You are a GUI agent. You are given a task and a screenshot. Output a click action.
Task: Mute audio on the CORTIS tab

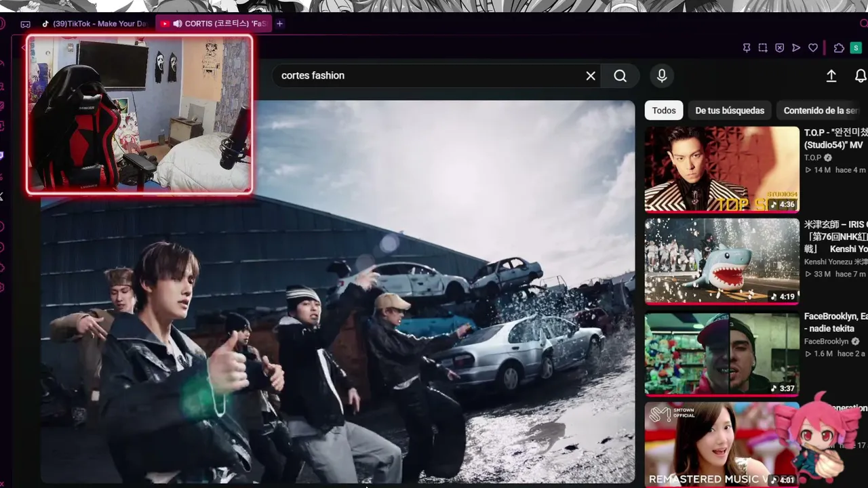coord(178,24)
